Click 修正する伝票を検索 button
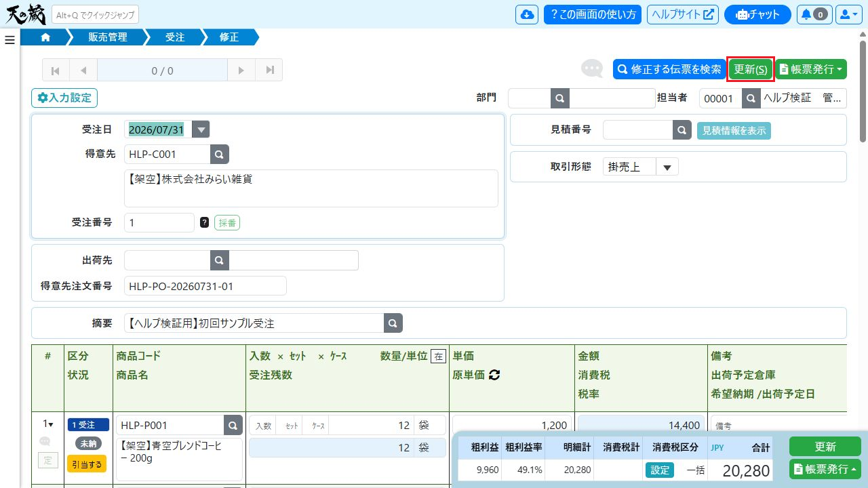 click(669, 69)
